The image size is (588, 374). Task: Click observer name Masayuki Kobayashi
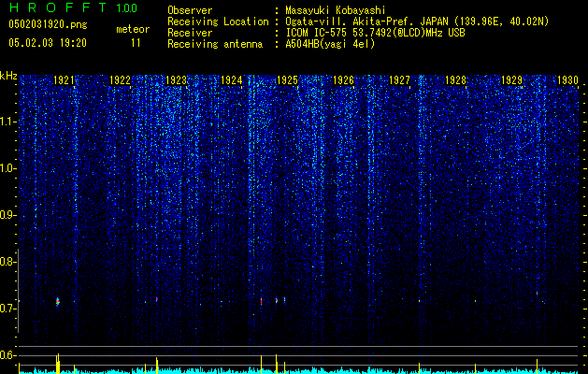tap(336, 10)
